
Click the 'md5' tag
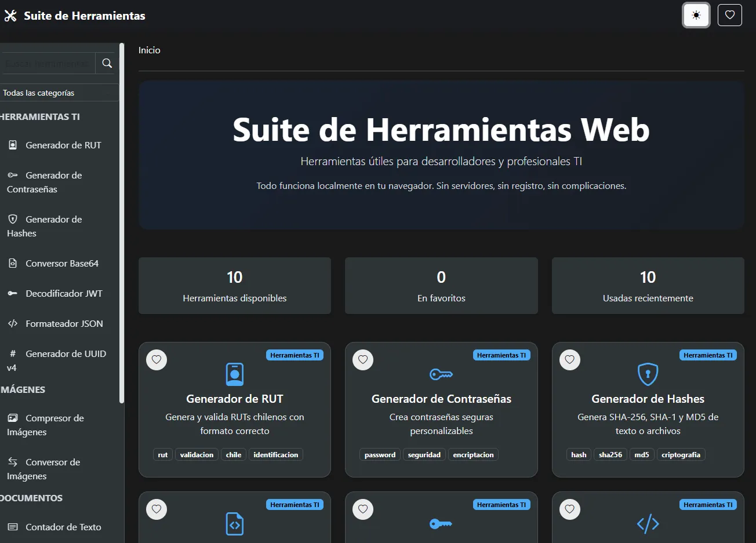pyautogui.click(x=642, y=455)
